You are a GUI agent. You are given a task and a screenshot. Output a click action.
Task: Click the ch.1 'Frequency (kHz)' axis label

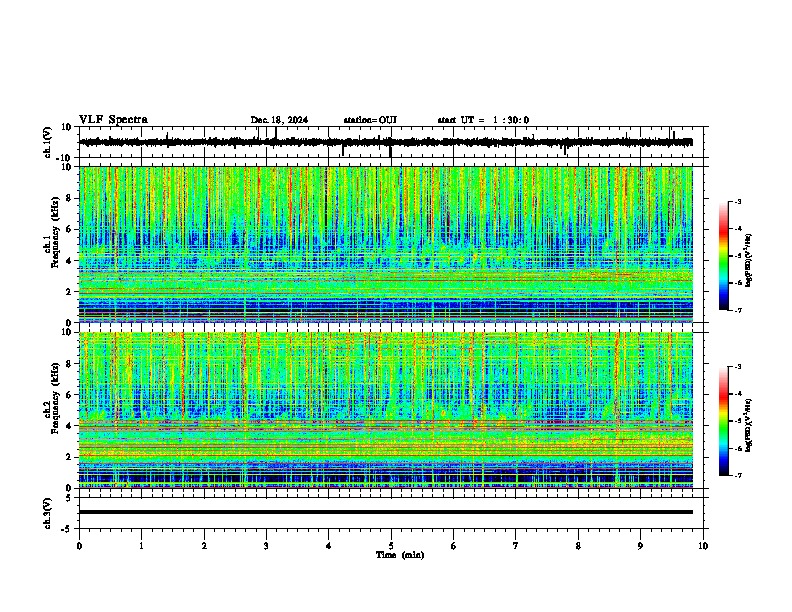tap(56, 232)
